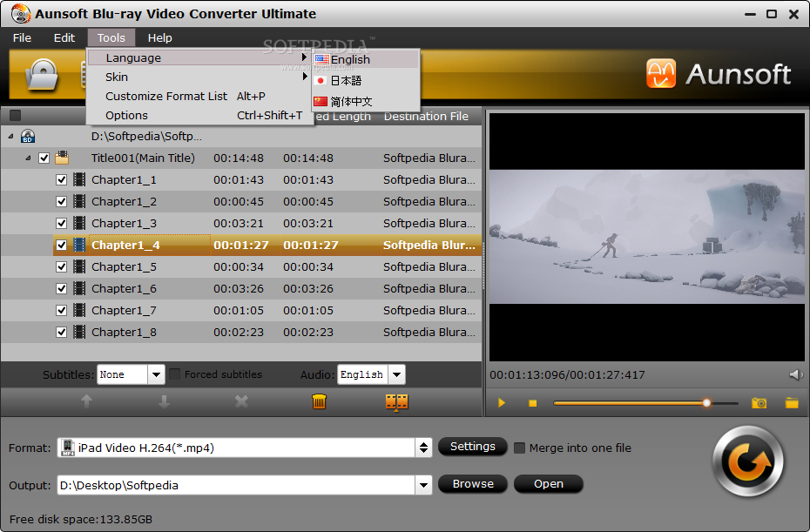The image size is (810, 532).
Task: Click the split video film icon
Action: click(397, 402)
